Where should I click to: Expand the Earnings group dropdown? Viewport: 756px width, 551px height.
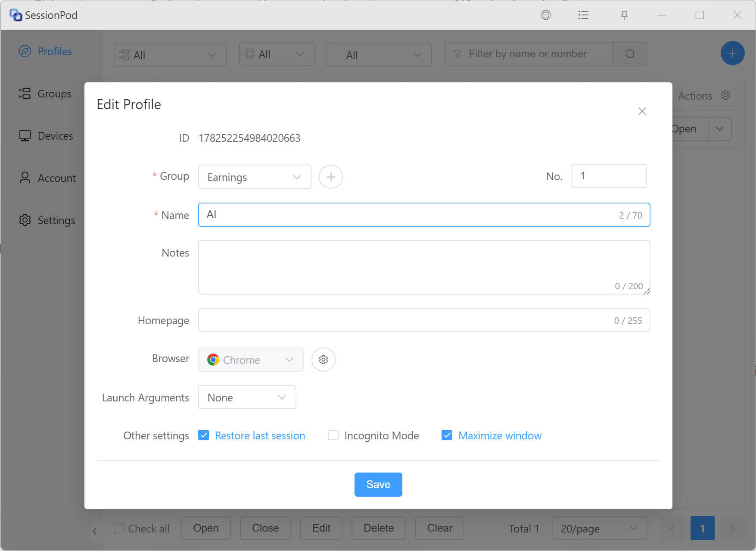255,177
